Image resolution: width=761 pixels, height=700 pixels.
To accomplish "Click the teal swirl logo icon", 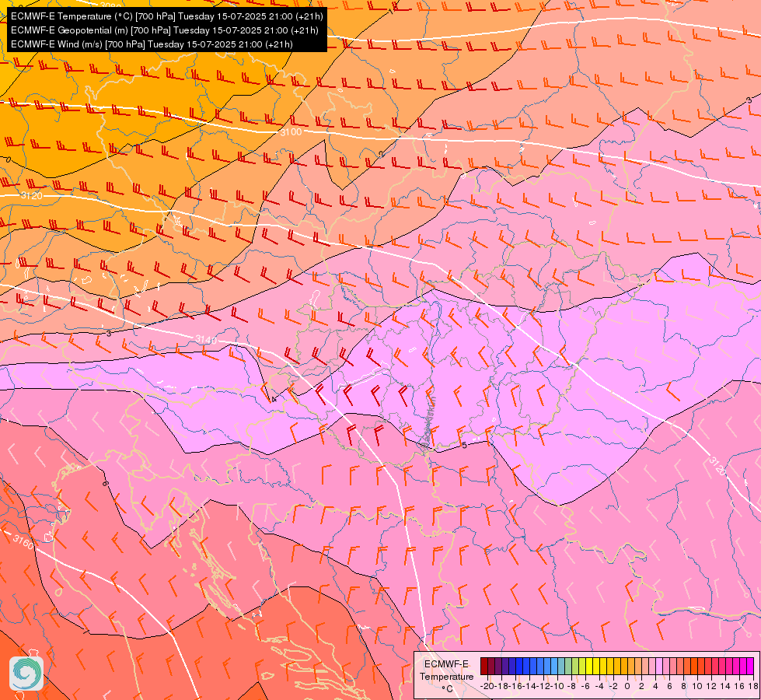I will (26, 674).
